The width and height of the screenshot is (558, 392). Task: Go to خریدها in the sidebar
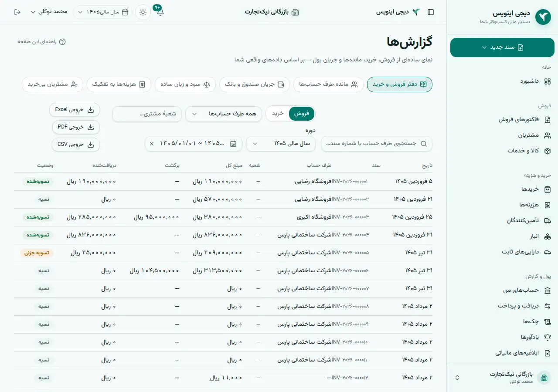(x=502, y=189)
